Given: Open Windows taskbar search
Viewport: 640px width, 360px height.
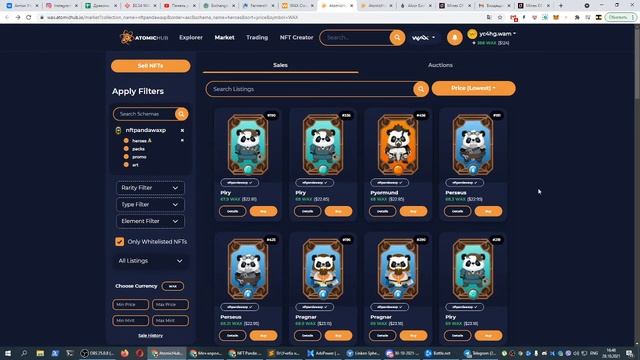Looking at the screenshot, I should (x=24, y=353).
